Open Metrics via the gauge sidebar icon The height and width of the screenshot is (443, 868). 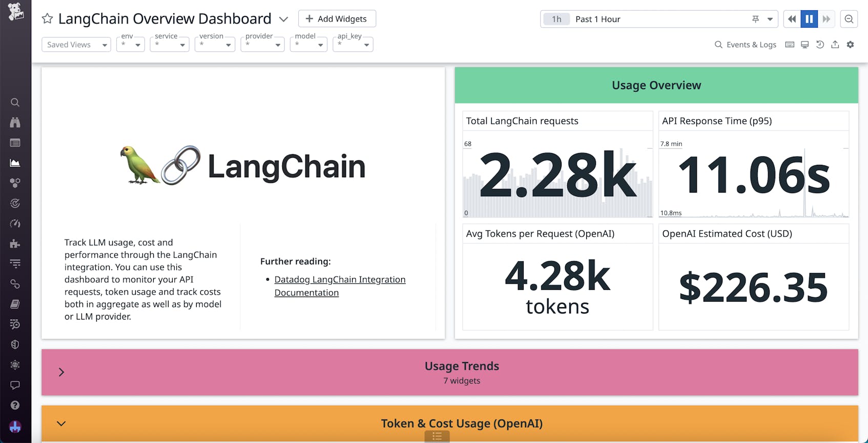click(15, 223)
